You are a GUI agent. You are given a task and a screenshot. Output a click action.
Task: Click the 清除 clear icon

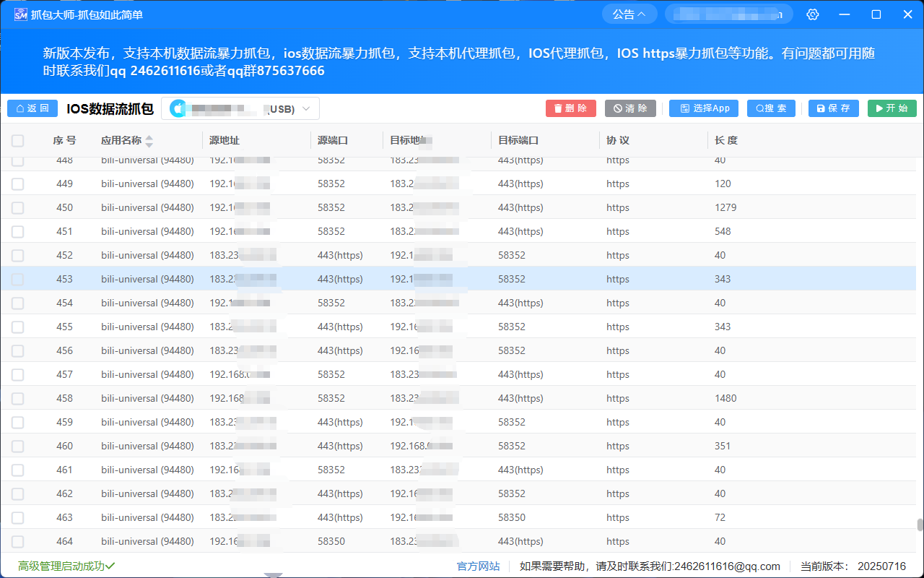[619, 108]
